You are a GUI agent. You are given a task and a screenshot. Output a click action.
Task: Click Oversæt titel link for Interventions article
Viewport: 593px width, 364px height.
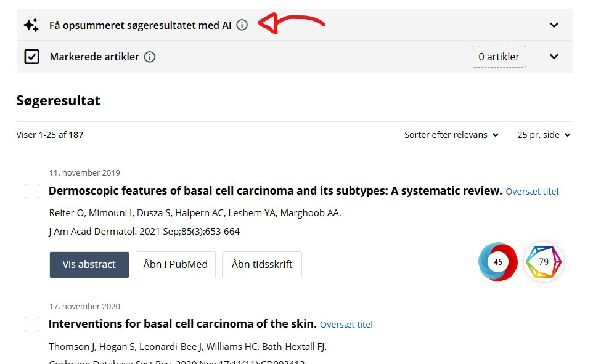(x=346, y=325)
